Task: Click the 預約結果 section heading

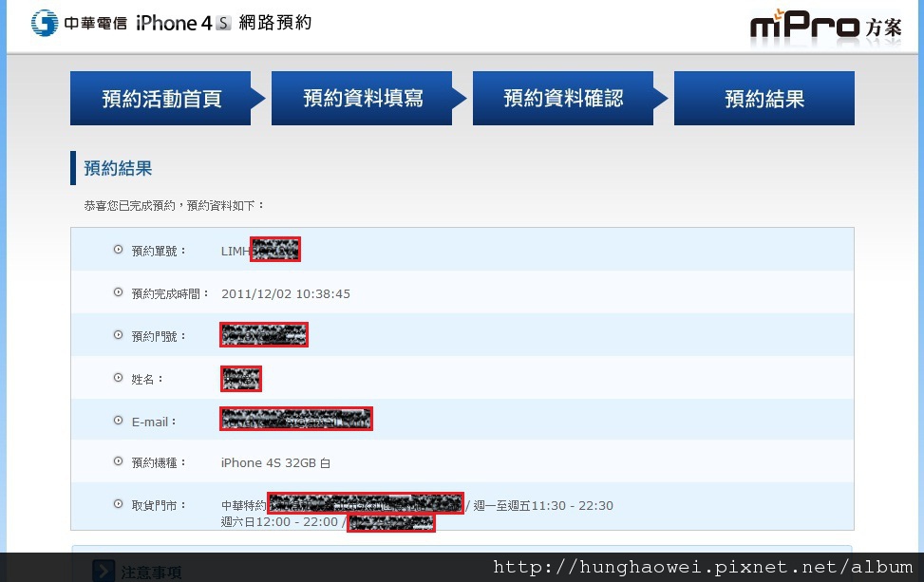Action: (x=118, y=168)
